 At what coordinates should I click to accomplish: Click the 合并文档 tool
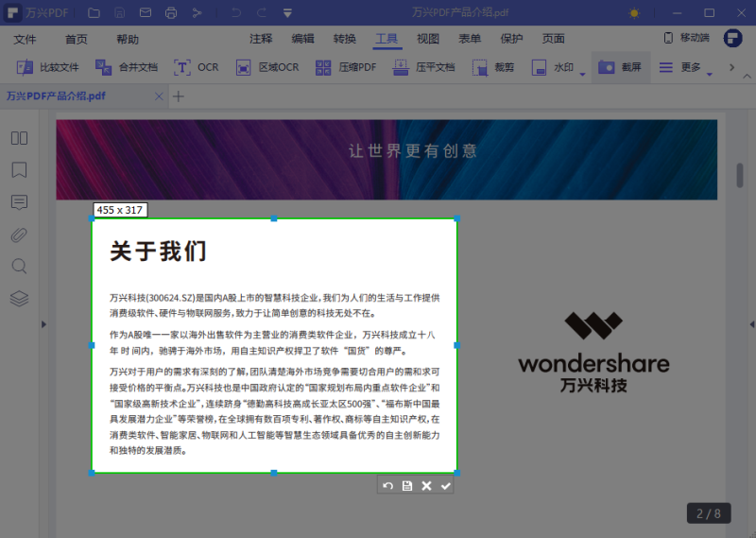click(127, 67)
